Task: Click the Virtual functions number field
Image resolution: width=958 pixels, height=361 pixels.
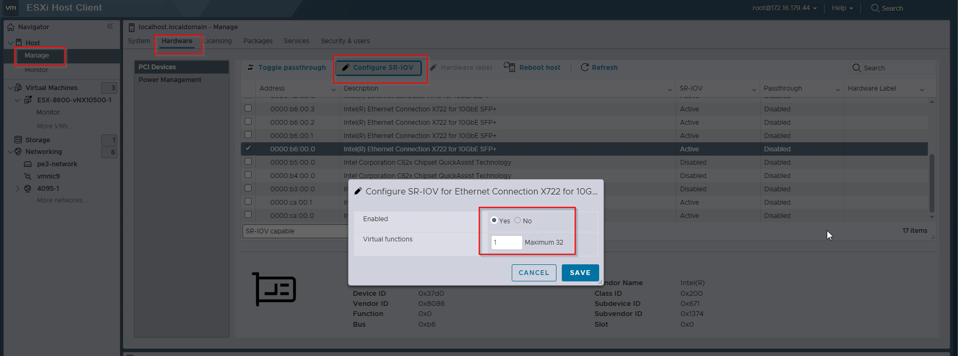Action: [x=506, y=242]
